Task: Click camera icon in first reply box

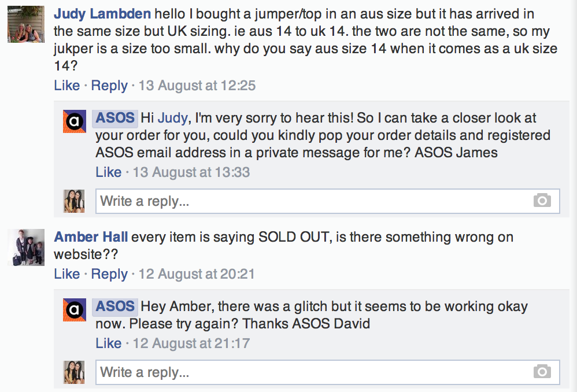Action: click(542, 201)
